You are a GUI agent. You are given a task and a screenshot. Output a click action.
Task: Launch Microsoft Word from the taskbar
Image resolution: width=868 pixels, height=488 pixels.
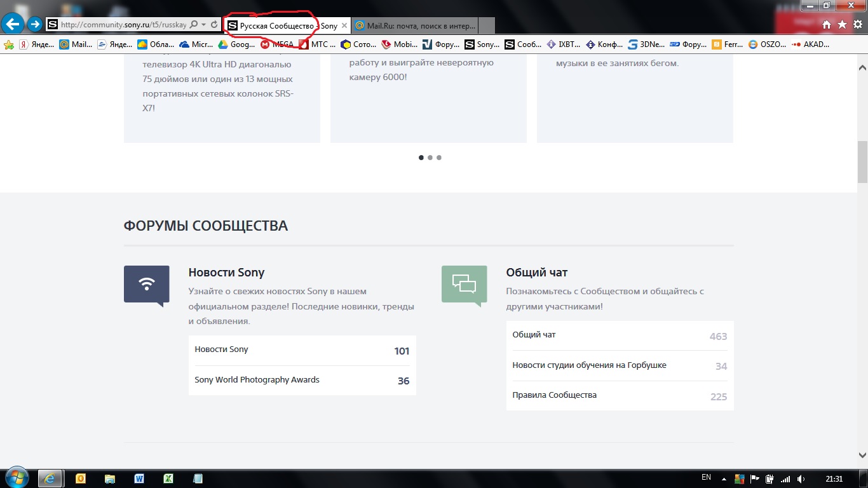click(139, 478)
